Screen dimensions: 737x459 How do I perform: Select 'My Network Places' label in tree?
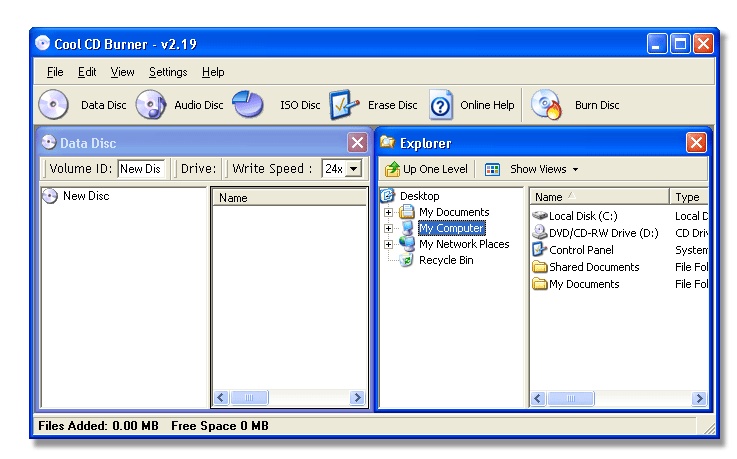click(x=464, y=244)
